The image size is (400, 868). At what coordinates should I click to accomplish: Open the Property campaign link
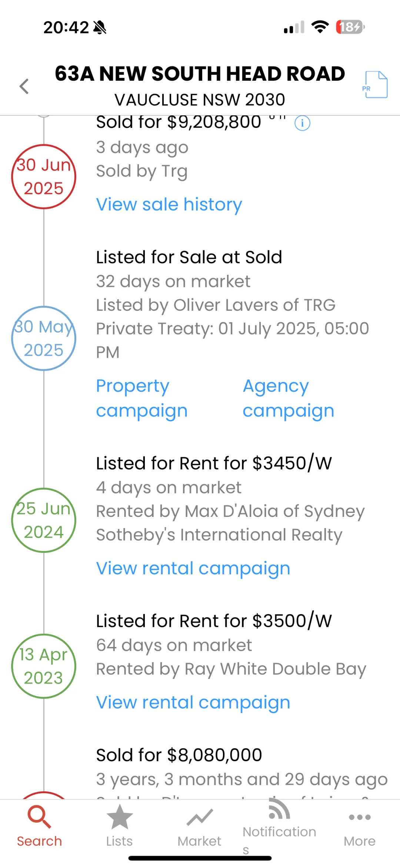tap(142, 398)
